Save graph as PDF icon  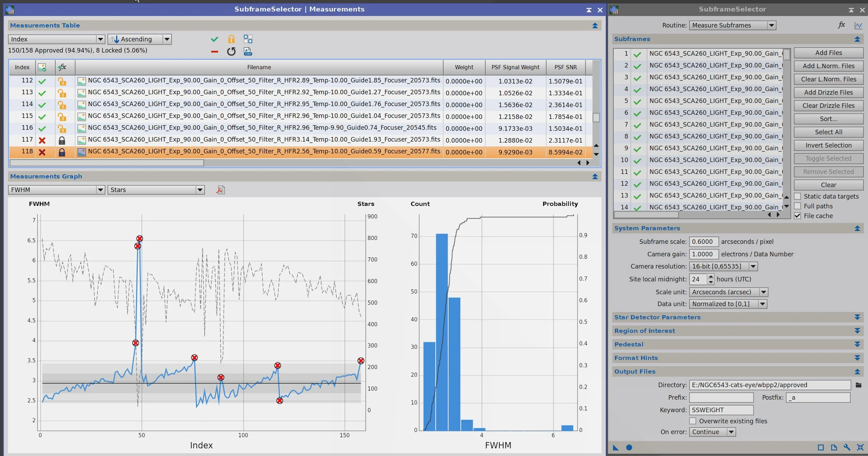pos(221,190)
